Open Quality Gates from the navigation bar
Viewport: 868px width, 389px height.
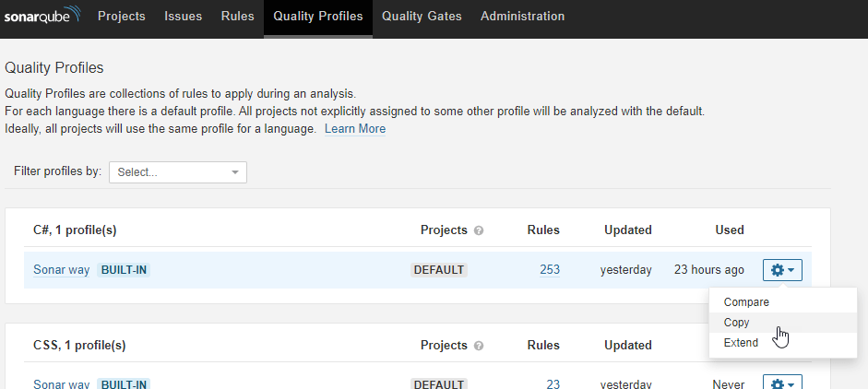point(422,17)
